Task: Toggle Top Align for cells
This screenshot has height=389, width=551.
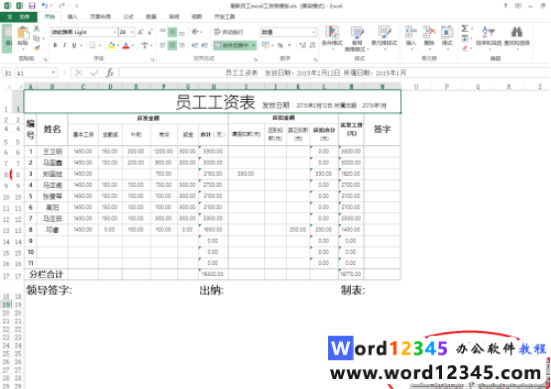Action: coord(163,32)
